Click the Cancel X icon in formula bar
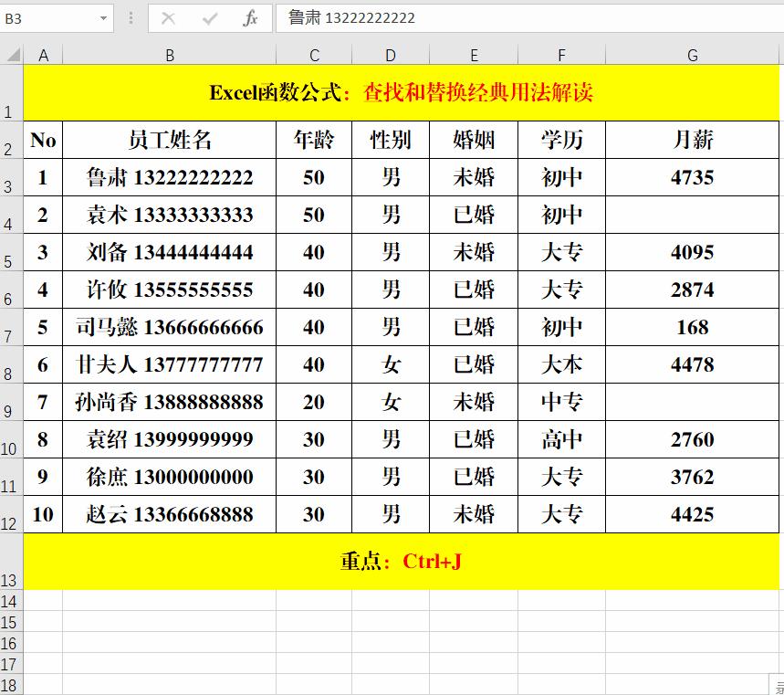The image size is (784, 695). [x=168, y=16]
